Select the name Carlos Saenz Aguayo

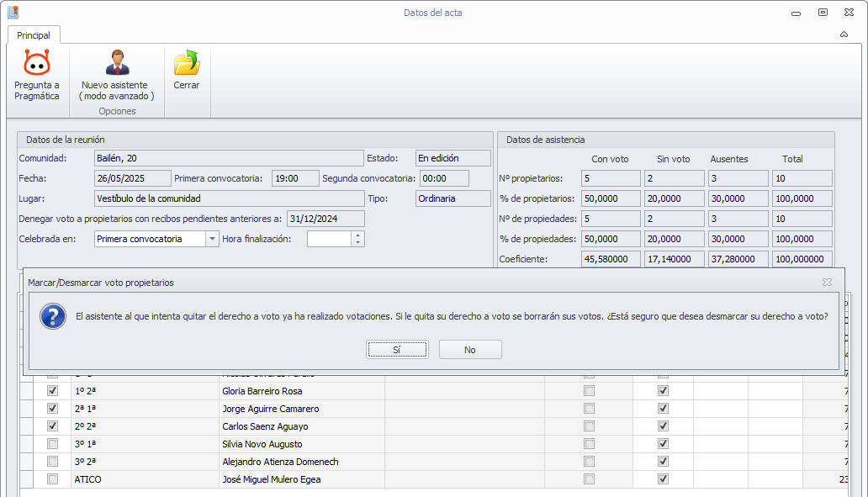[265, 426]
